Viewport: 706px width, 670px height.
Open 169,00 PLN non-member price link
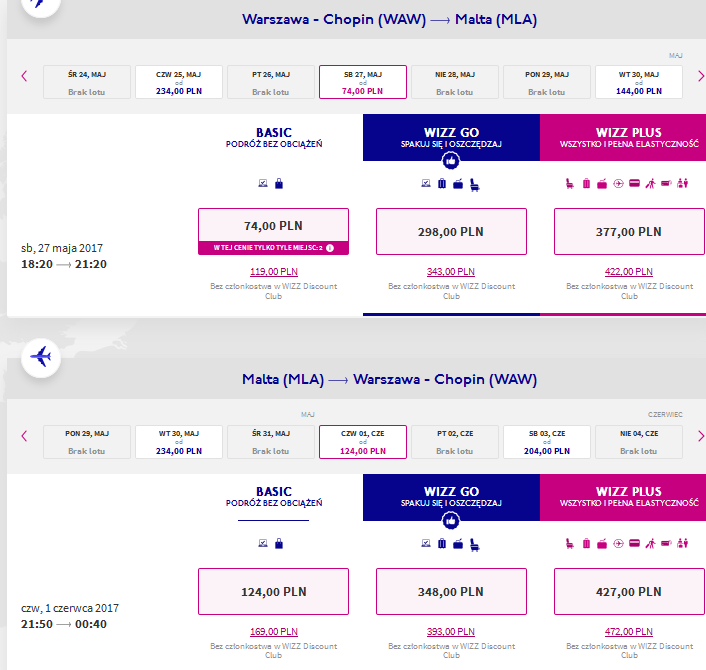(x=274, y=631)
